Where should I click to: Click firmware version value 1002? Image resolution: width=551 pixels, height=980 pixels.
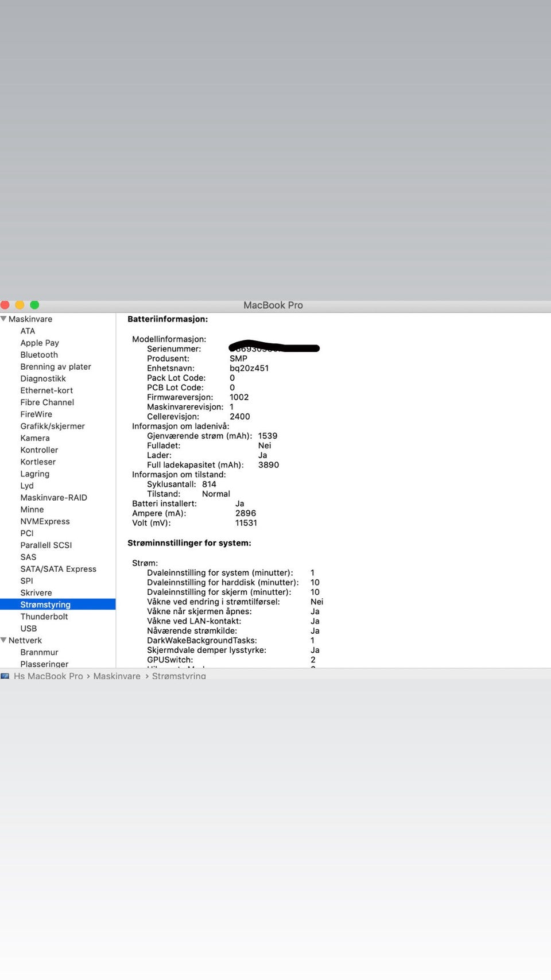(239, 397)
